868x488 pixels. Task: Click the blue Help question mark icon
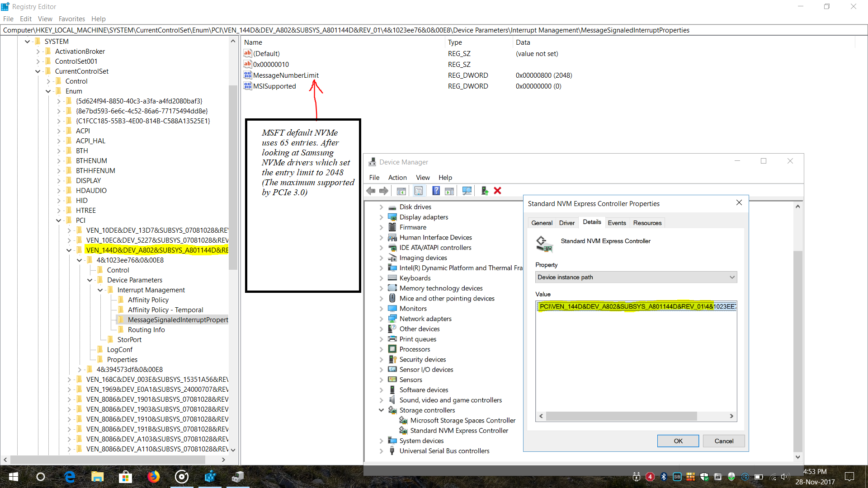(436, 191)
